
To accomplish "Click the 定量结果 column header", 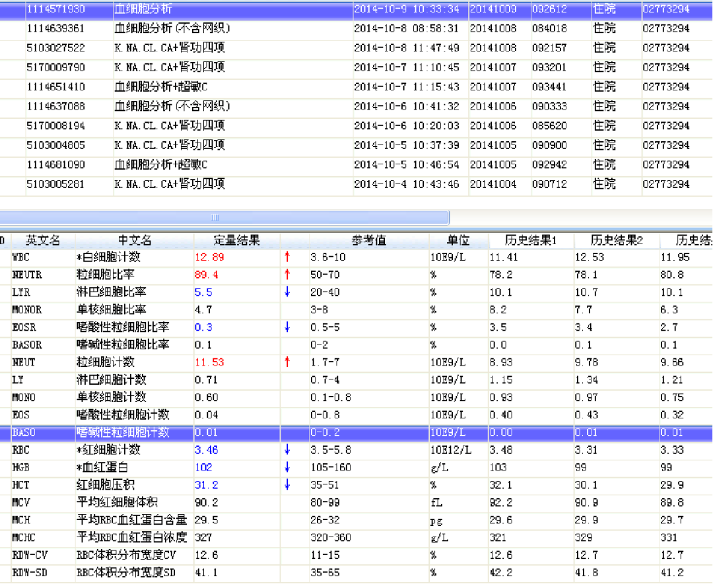I will tap(236, 240).
